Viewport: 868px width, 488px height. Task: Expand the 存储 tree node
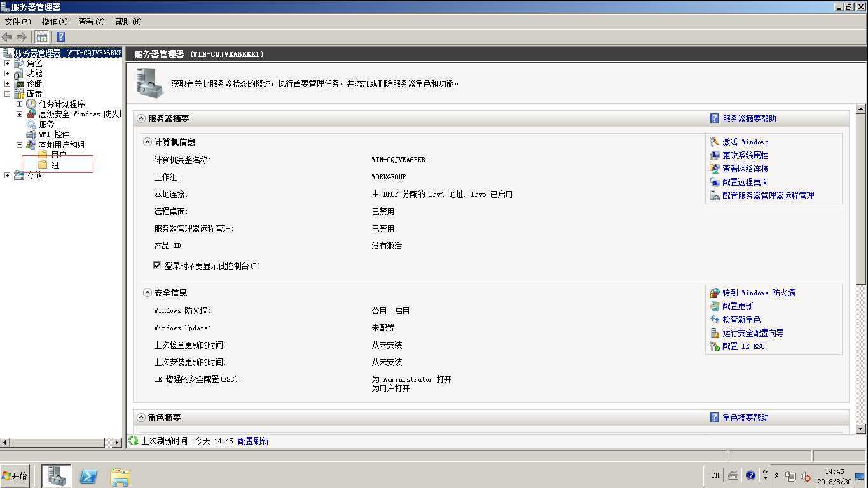pos(8,175)
